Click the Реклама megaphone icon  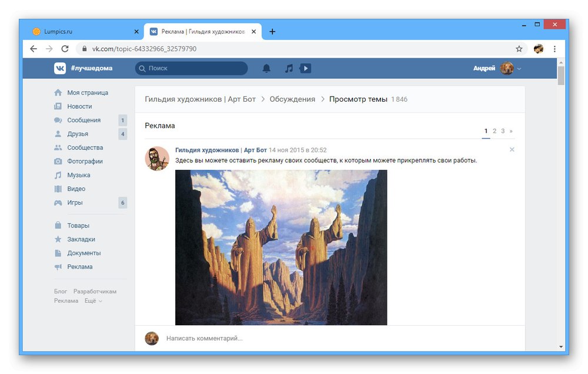click(58, 267)
